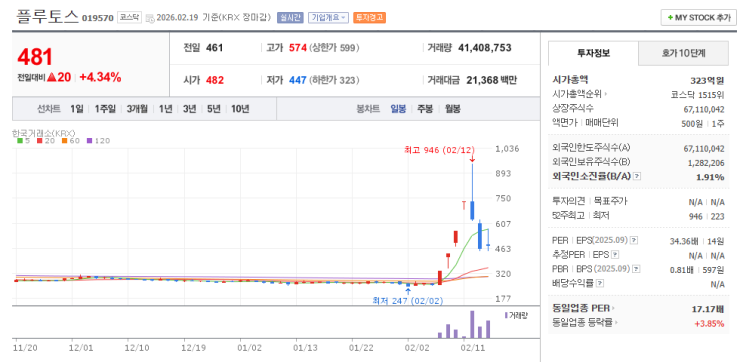Select the 3년 line chart period
The image size is (743, 362).
[x=190, y=109]
